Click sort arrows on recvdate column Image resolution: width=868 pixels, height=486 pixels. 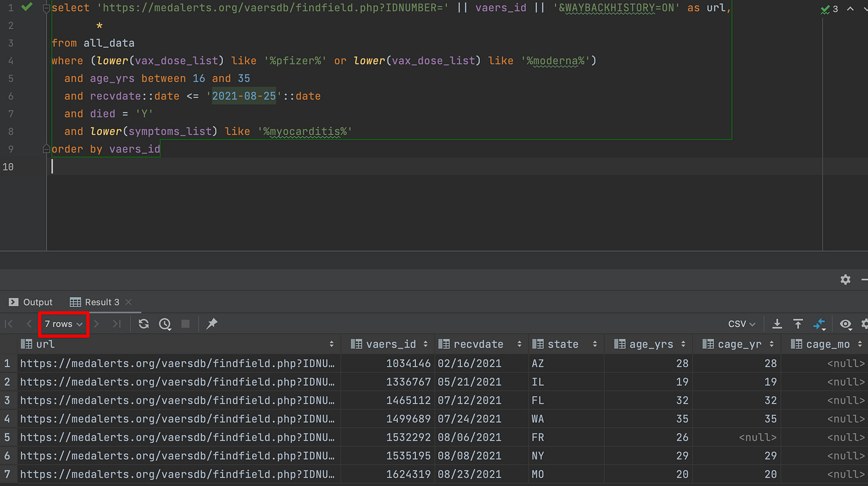(520, 344)
